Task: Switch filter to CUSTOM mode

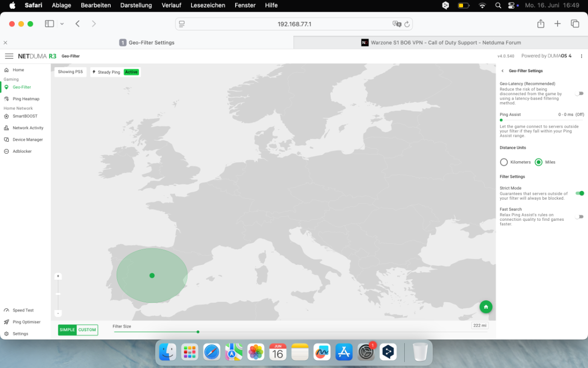Action: [87, 330]
